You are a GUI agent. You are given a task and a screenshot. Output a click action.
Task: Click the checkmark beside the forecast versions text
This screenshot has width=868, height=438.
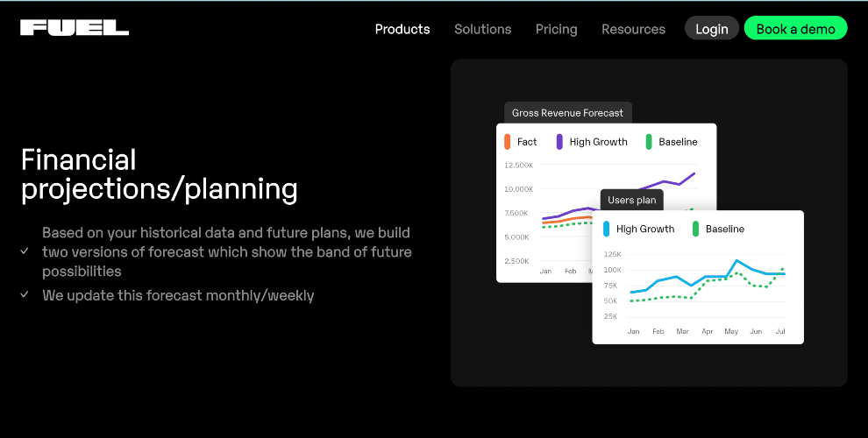[25, 251]
